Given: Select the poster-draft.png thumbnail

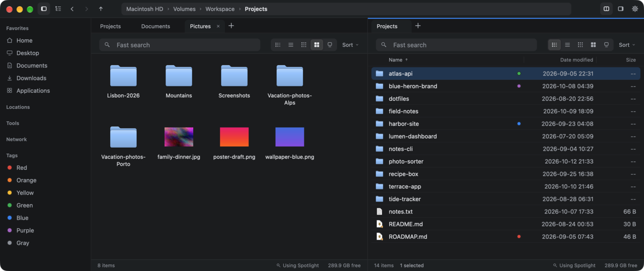Looking at the screenshot, I should pyautogui.click(x=234, y=137).
